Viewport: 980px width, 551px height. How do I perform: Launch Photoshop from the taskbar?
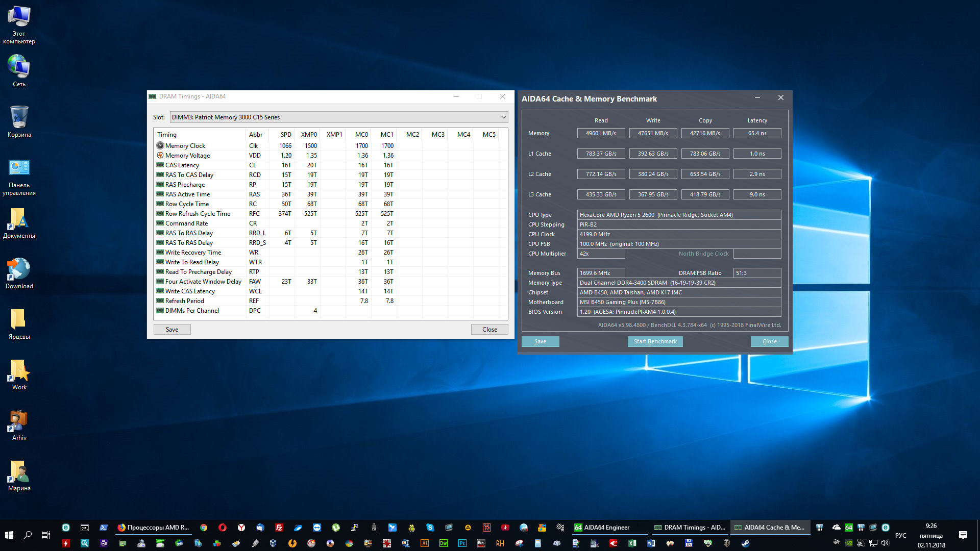(462, 543)
